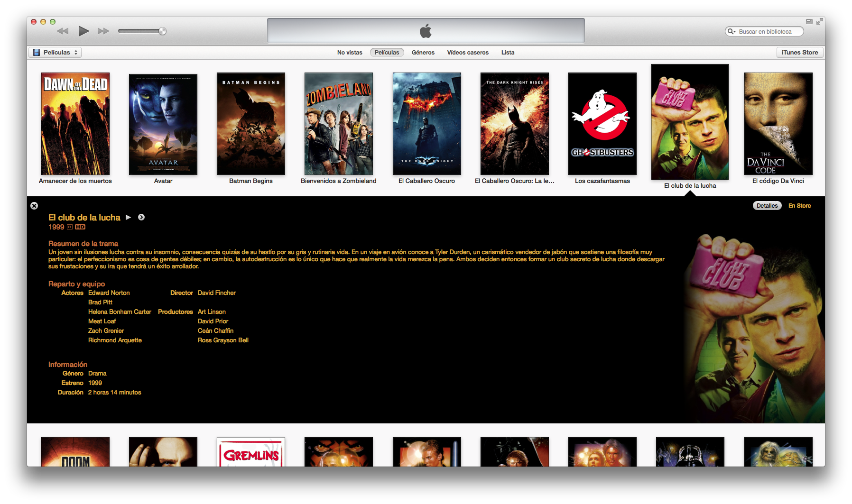Click the Resumen de la trama heading
This screenshot has height=504, width=852.
coord(83,244)
